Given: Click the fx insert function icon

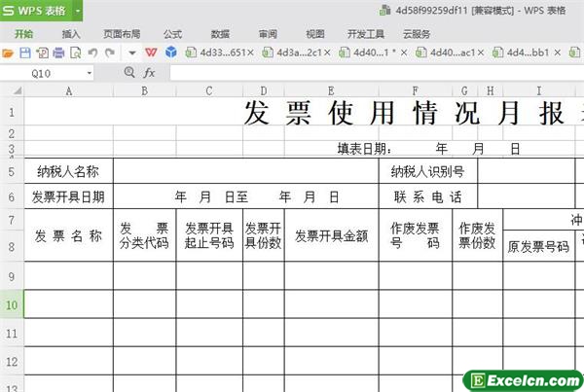Looking at the screenshot, I should pyautogui.click(x=149, y=73).
